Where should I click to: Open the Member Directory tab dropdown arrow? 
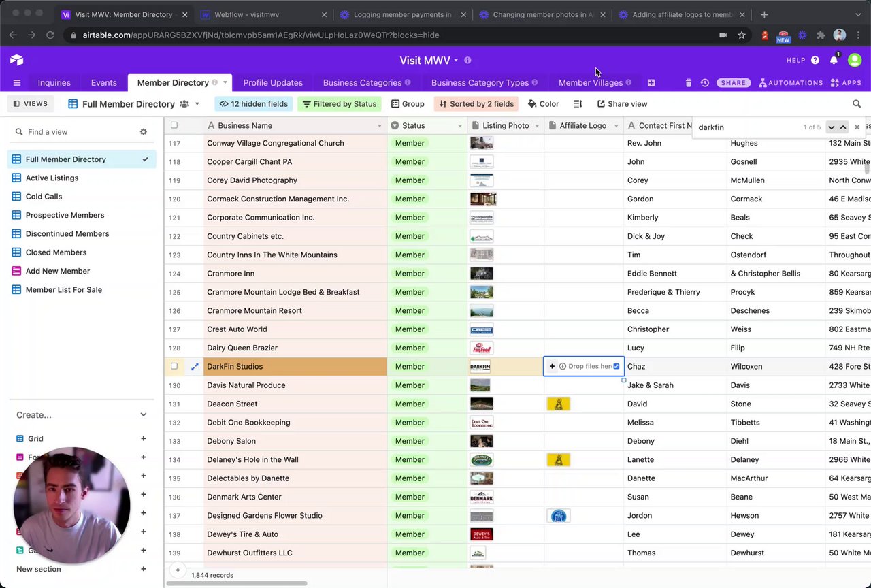[225, 83]
